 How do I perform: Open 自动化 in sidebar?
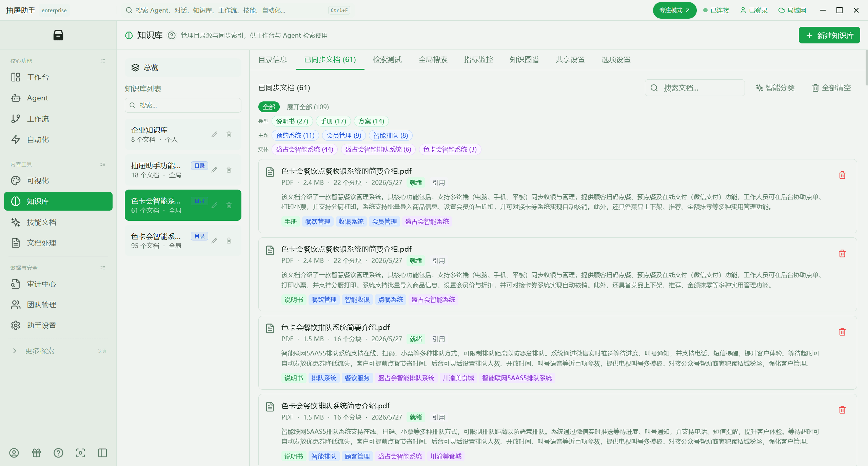pyautogui.click(x=58, y=139)
